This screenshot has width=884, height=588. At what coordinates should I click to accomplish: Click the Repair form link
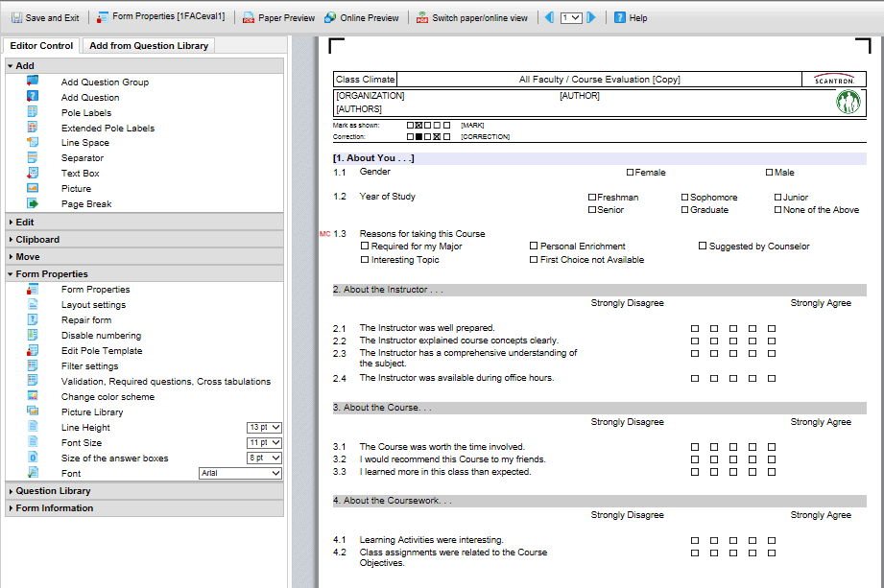(x=86, y=320)
